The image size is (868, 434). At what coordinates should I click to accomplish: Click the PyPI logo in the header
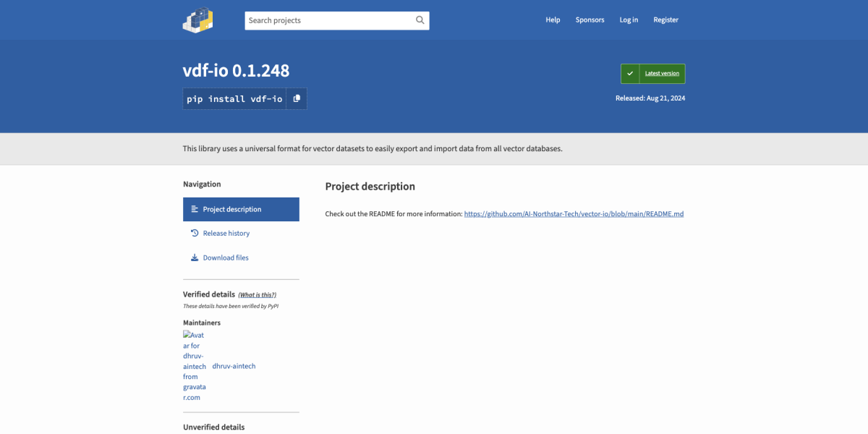click(197, 20)
